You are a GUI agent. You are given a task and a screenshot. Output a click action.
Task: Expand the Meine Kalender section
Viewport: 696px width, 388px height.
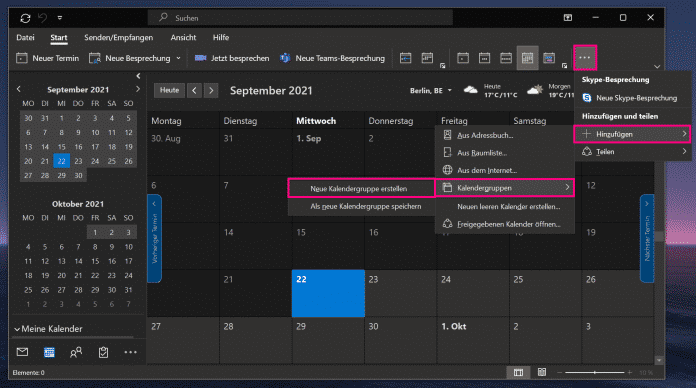click(x=48, y=329)
